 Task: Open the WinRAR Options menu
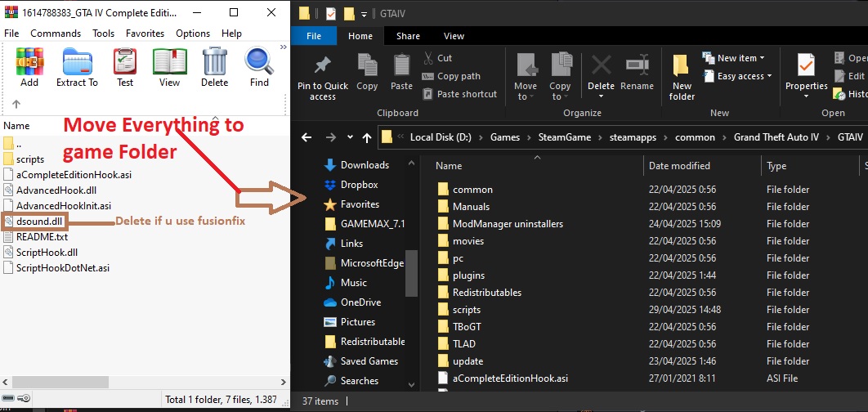click(193, 34)
